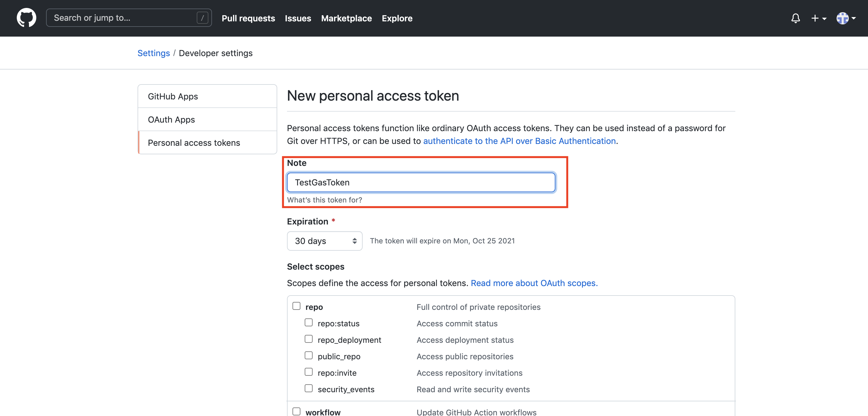Image resolution: width=868 pixels, height=416 pixels.
Task: Open the plus create-new menu
Action: click(x=818, y=18)
